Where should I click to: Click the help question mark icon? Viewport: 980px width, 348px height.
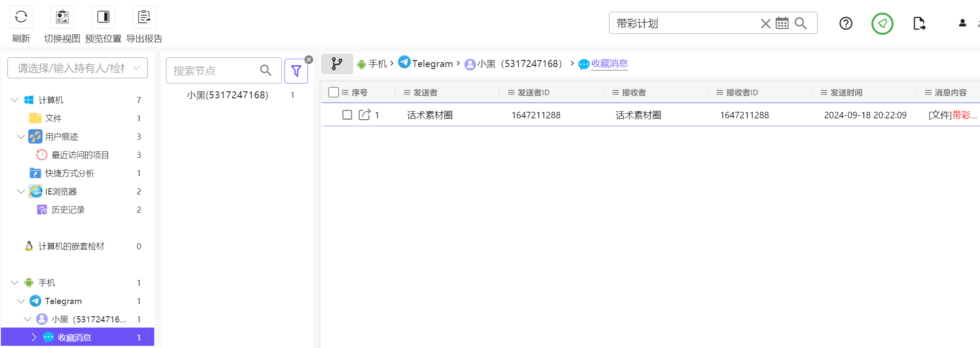[x=845, y=23]
